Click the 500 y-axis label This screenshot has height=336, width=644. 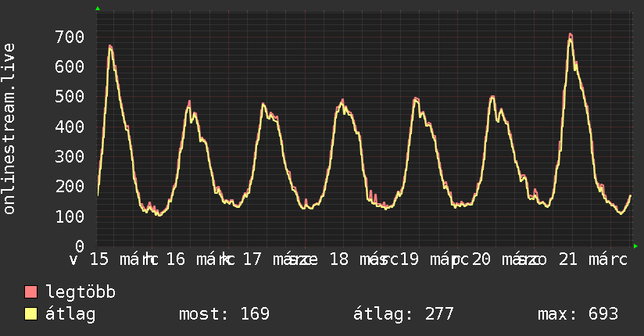tap(70, 97)
